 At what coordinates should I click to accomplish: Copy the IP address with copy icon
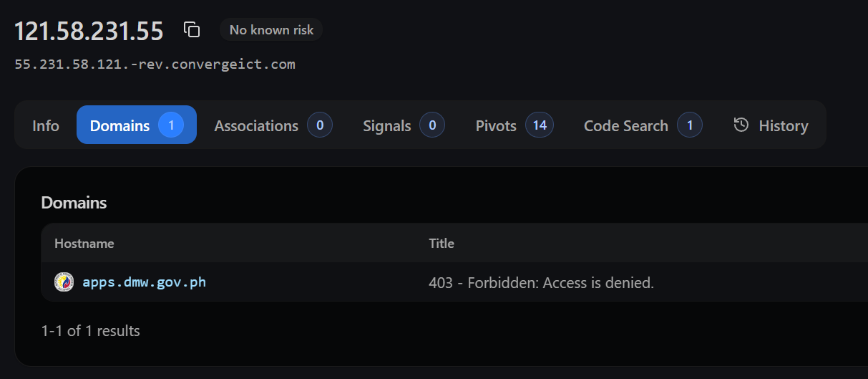[x=191, y=29]
